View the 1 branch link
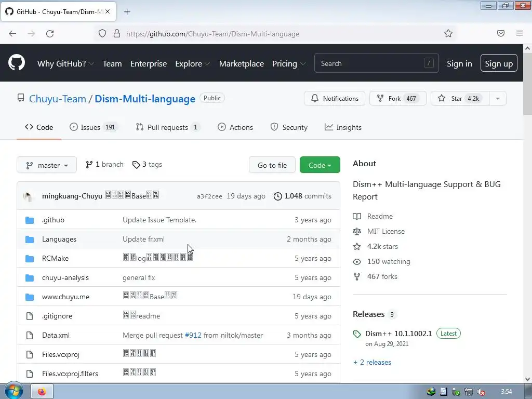The height and width of the screenshot is (399, 532). coord(104,165)
